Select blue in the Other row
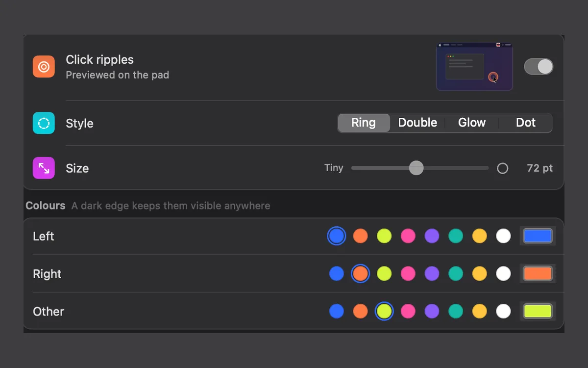This screenshot has width=588, height=368. pos(337,311)
